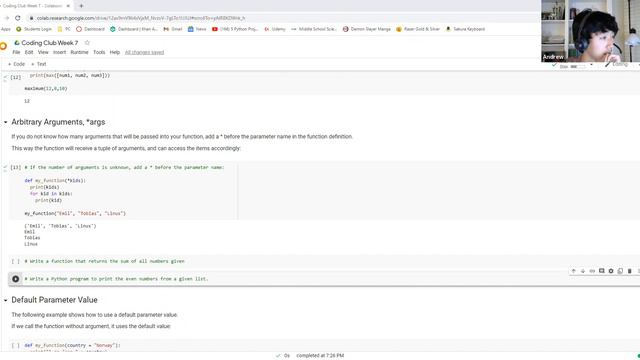Open the File menu
The height and width of the screenshot is (360, 640).
pos(16,52)
